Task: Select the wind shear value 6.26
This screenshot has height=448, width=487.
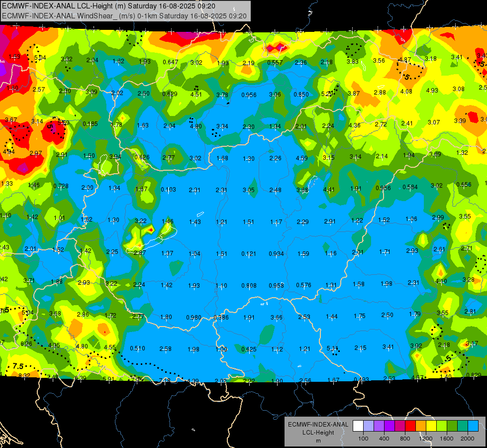Action: [x=26, y=343]
